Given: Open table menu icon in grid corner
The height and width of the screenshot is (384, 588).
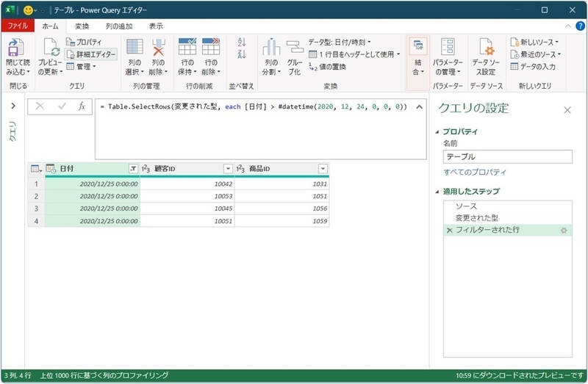Looking at the screenshot, I should pos(36,169).
